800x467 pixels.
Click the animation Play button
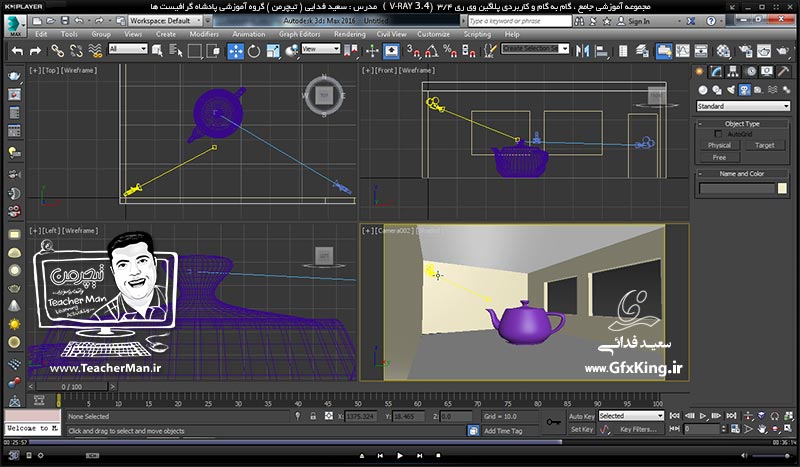tap(703, 416)
